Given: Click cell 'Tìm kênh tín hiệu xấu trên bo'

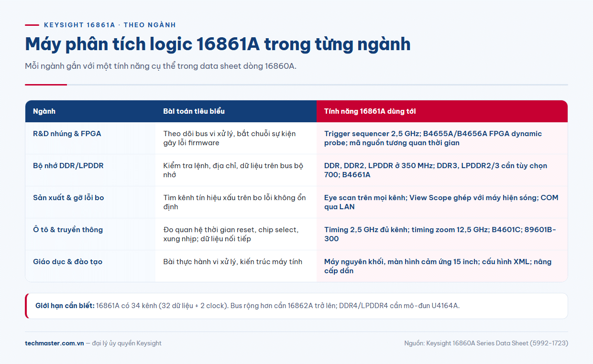Looking at the screenshot, I should tap(236, 202).
